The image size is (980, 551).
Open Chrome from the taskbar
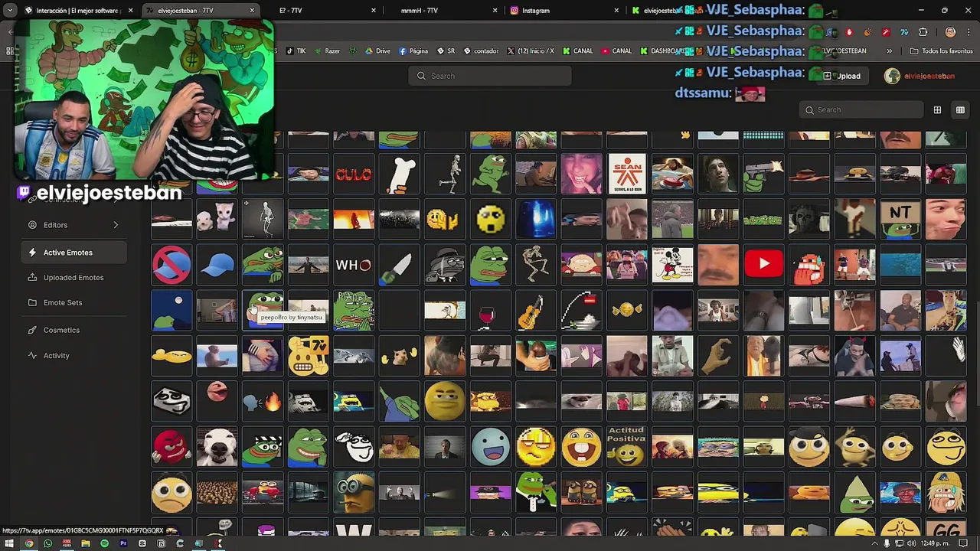(29, 543)
